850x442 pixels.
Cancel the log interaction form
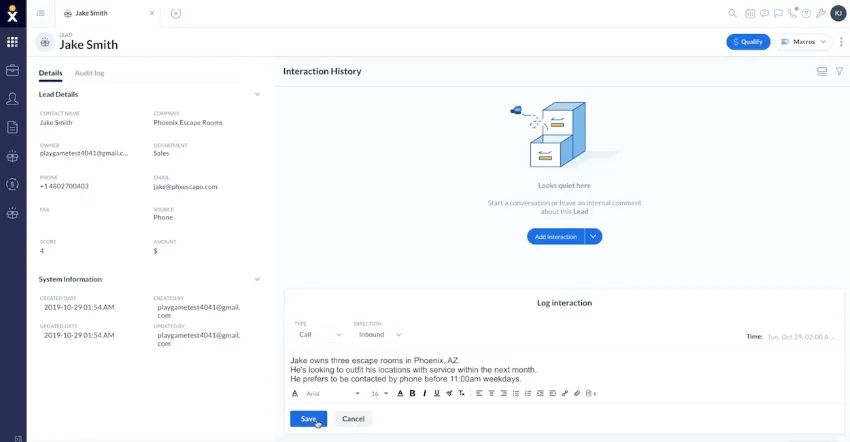pyautogui.click(x=353, y=419)
